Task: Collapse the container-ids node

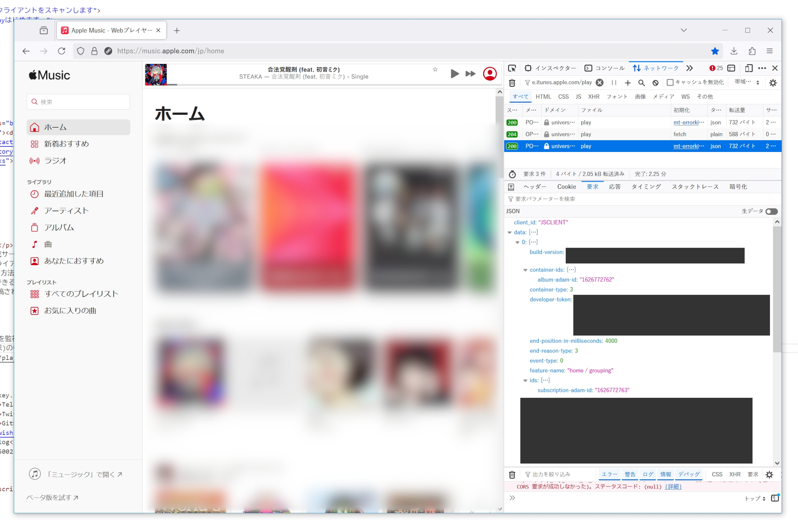Action: pos(525,270)
